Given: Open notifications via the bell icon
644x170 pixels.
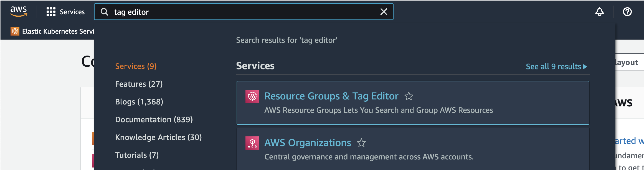Looking at the screenshot, I should (599, 12).
